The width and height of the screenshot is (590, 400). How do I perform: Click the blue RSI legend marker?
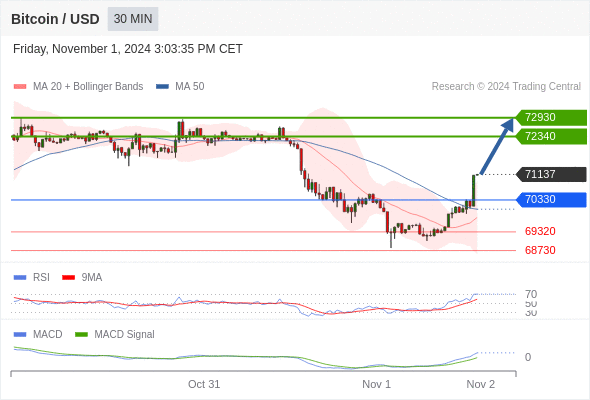click(x=20, y=278)
